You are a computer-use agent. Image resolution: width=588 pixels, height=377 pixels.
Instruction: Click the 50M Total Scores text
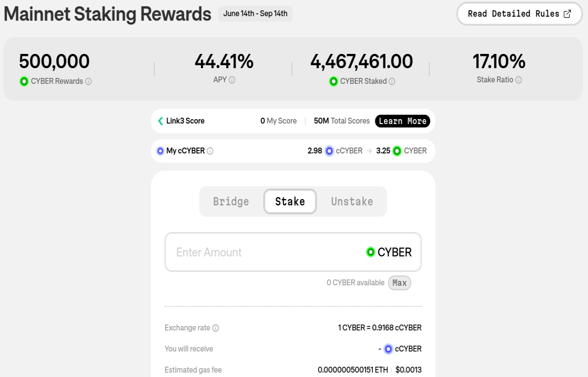tap(342, 121)
